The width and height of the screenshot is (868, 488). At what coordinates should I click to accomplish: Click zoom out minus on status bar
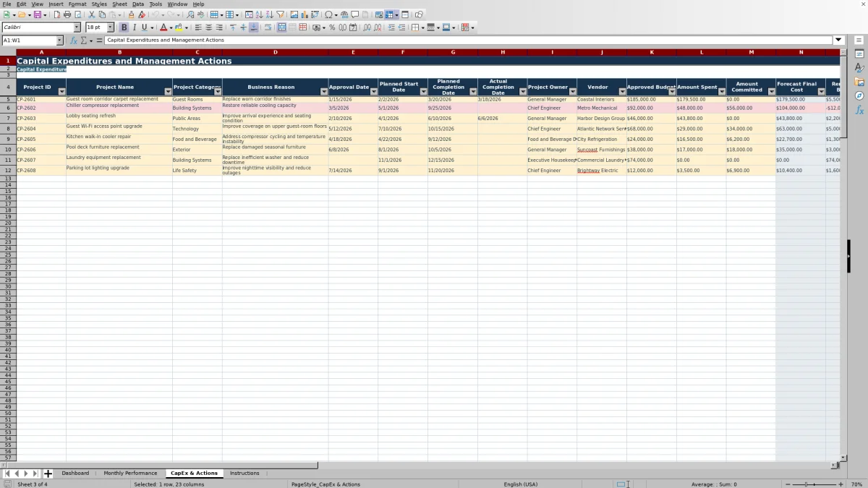(x=788, y=484)
